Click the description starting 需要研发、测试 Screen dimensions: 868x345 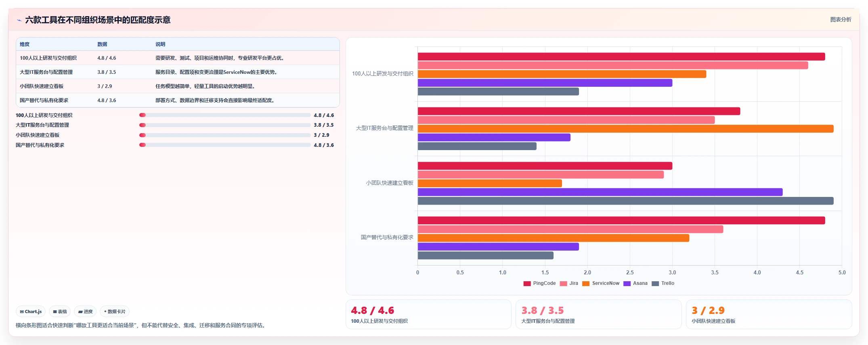[220, 58]
